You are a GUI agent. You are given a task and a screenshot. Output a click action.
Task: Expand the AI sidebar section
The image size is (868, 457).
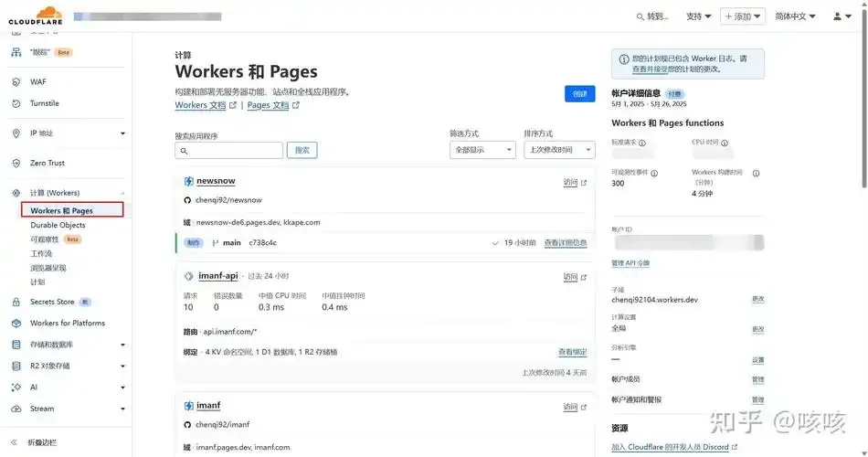point(123,388)
